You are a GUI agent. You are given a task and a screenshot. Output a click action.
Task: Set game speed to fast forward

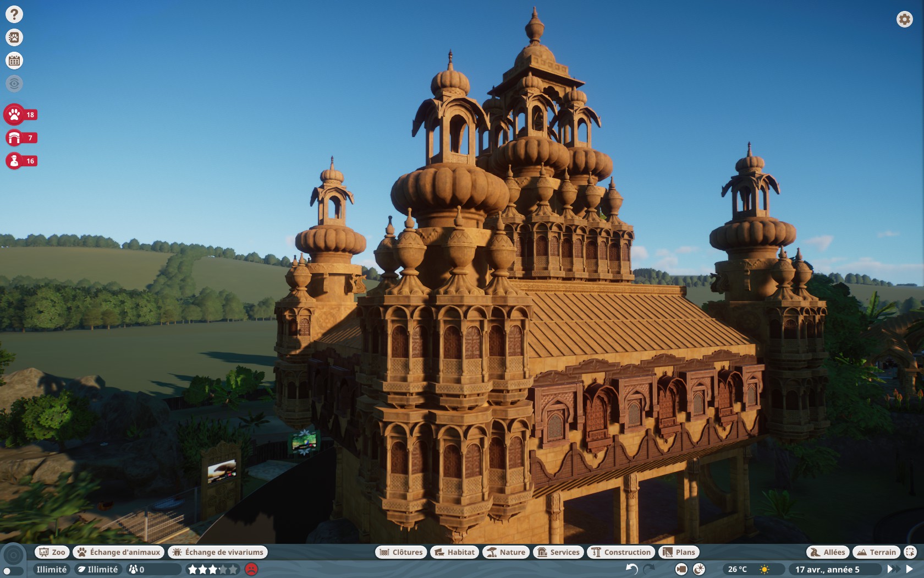coord(893,569)
